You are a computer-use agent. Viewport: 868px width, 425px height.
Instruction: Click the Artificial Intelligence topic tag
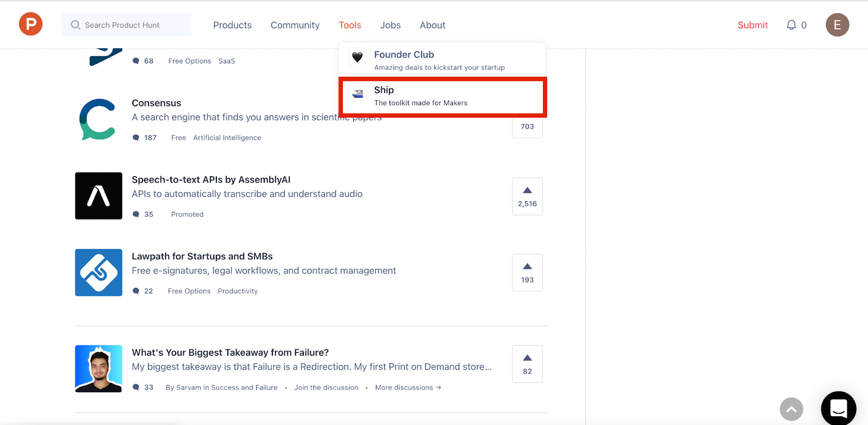pyautogui.click(x=227, y=138)
